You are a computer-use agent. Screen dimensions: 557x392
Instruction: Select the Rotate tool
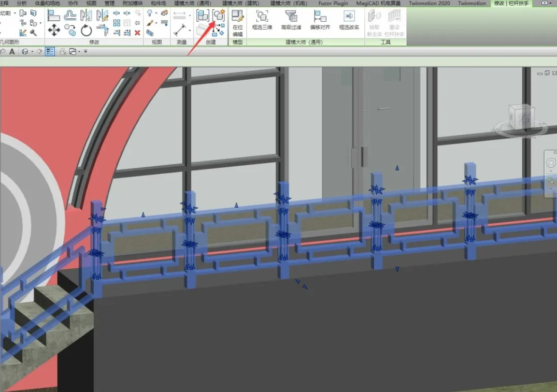point(86,31)
